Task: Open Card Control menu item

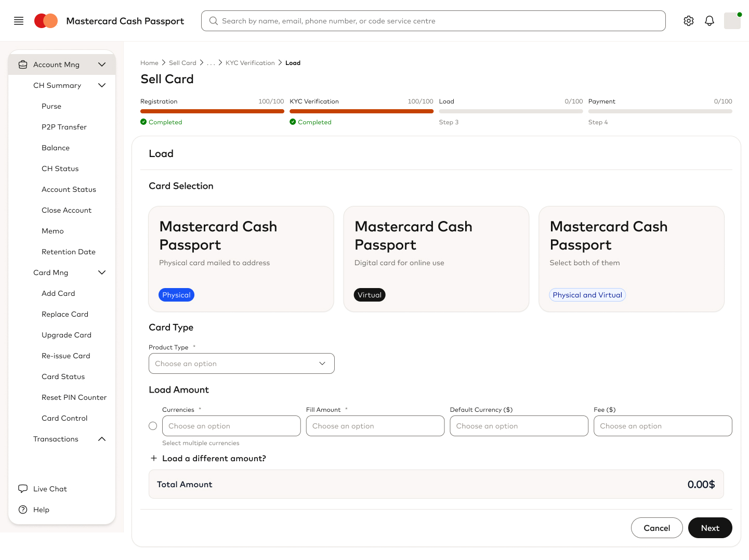Action: (64, 418)
